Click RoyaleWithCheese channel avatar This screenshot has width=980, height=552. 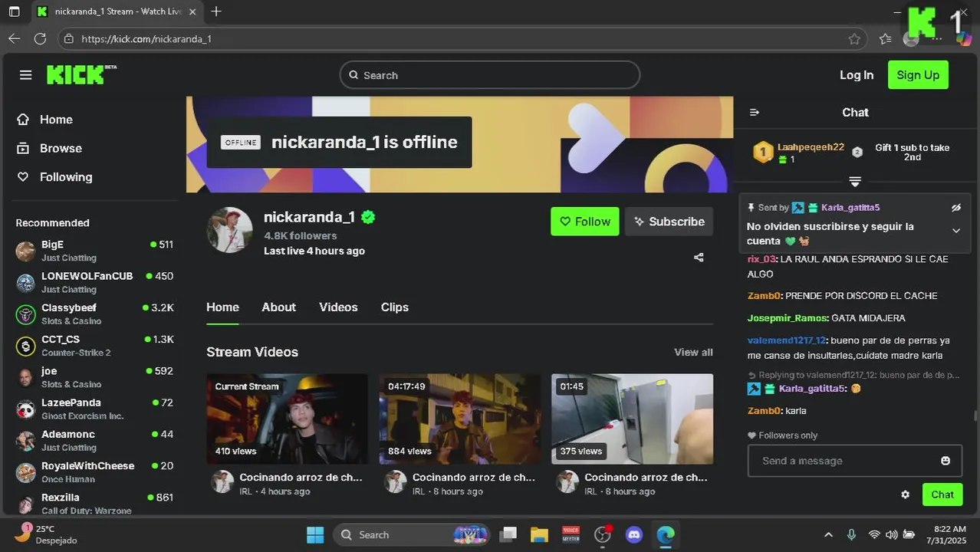26,472
